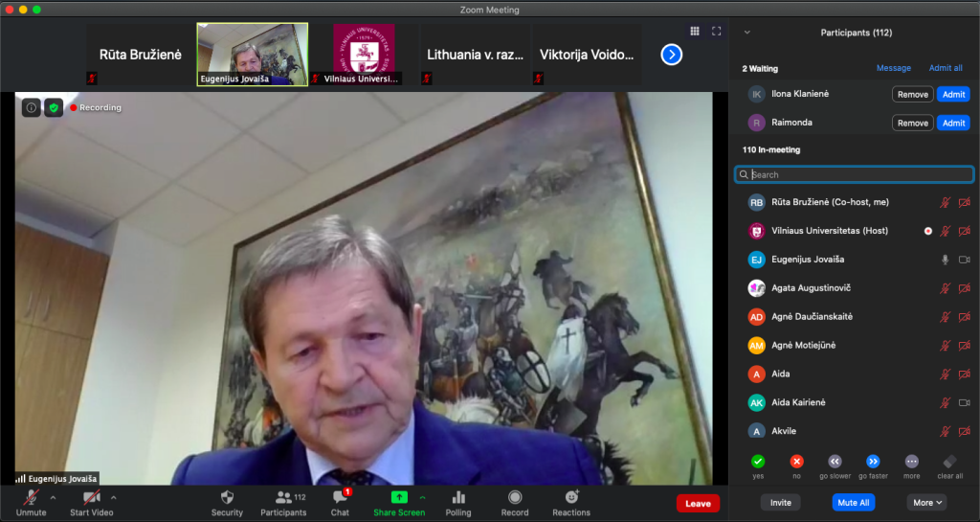Open the Reactions emoji menu
The image size is (980, 522).
click(571, 497)
